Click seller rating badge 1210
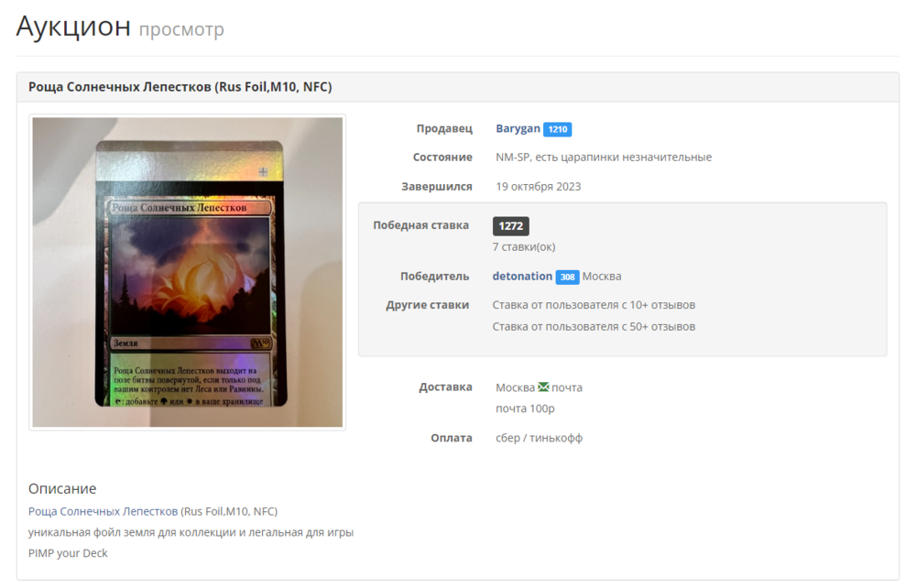The image size is (916, 588). 557,129
